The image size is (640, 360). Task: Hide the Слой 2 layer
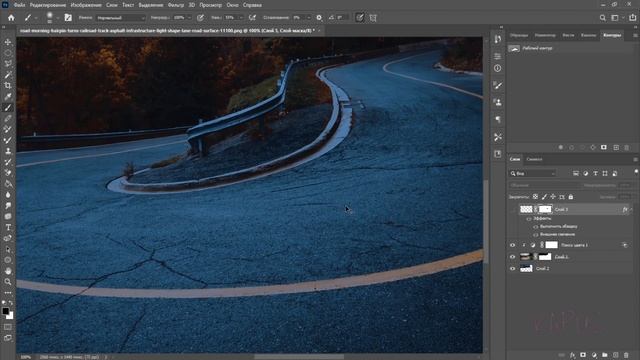coord(513,269)
